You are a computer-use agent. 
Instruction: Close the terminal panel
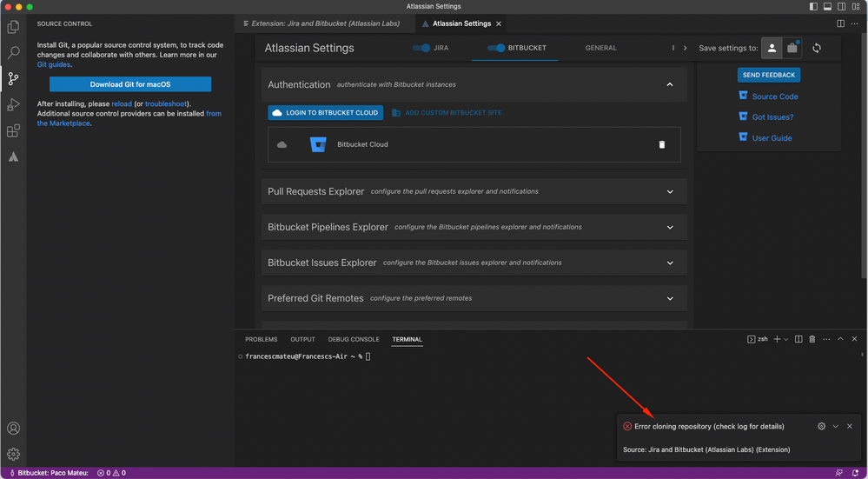[x=855, y=339]
